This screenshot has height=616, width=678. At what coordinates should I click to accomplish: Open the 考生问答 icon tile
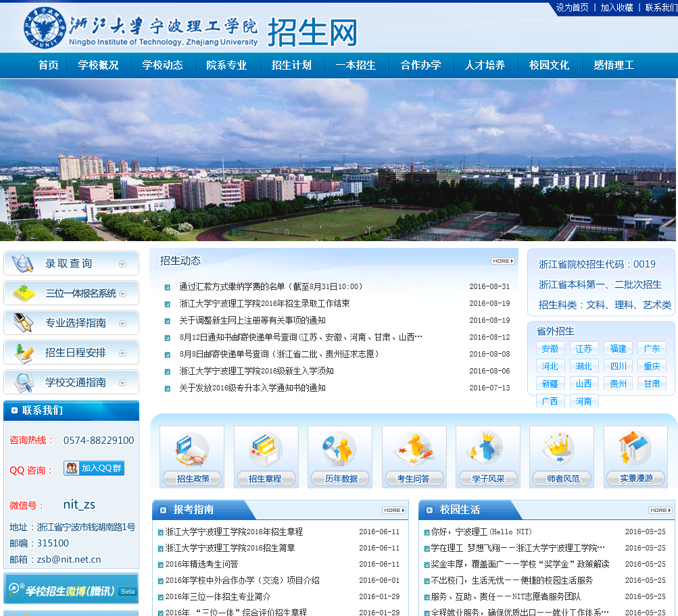414,457
